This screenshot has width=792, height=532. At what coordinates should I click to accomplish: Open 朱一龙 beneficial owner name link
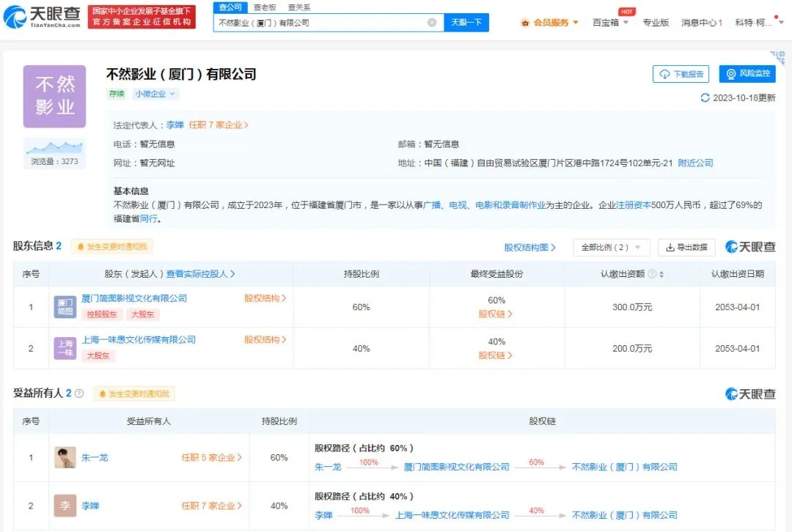tap(95, 458)
